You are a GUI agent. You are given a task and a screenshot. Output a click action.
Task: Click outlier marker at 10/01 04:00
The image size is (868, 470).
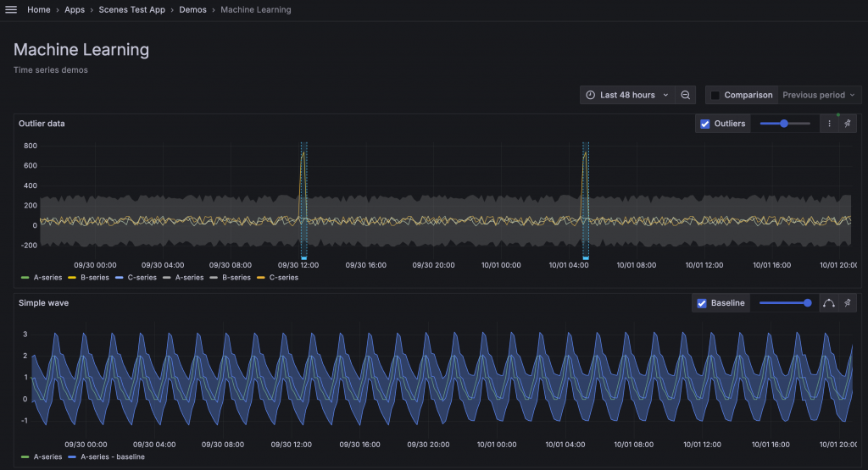[x=586, y=257]
